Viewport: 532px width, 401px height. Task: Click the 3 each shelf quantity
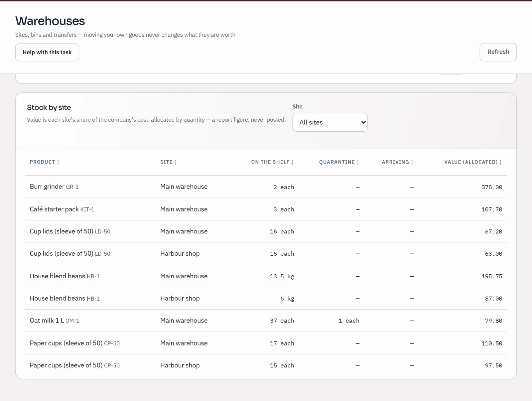coord(284,209)
